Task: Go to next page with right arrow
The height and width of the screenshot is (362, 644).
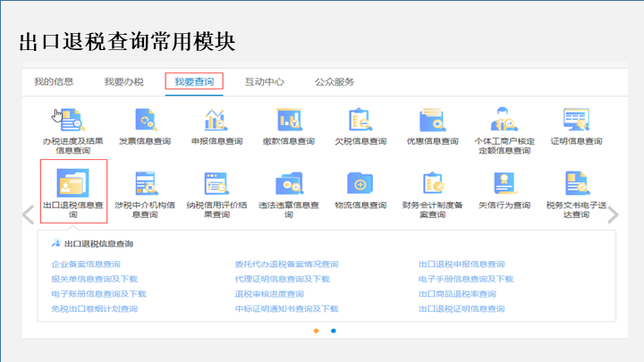Action: [613, 215]
